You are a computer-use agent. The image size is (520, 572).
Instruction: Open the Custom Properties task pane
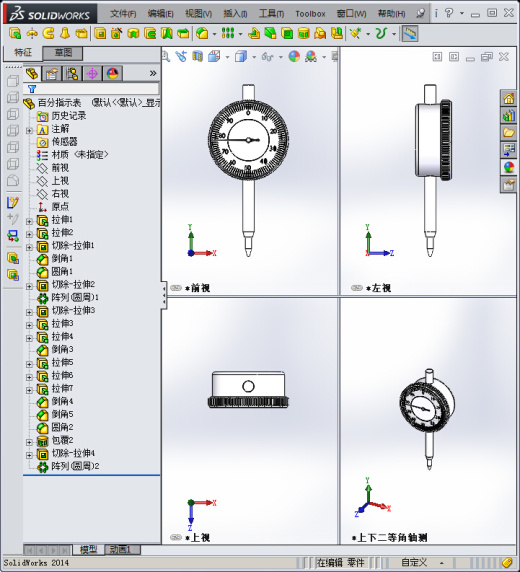coord(509,185)
